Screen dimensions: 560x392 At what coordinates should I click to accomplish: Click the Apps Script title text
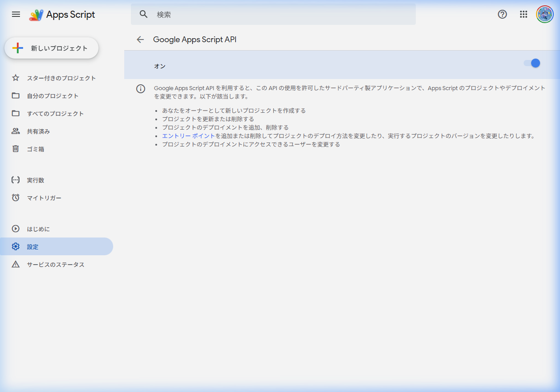click(x=71, y=15)
